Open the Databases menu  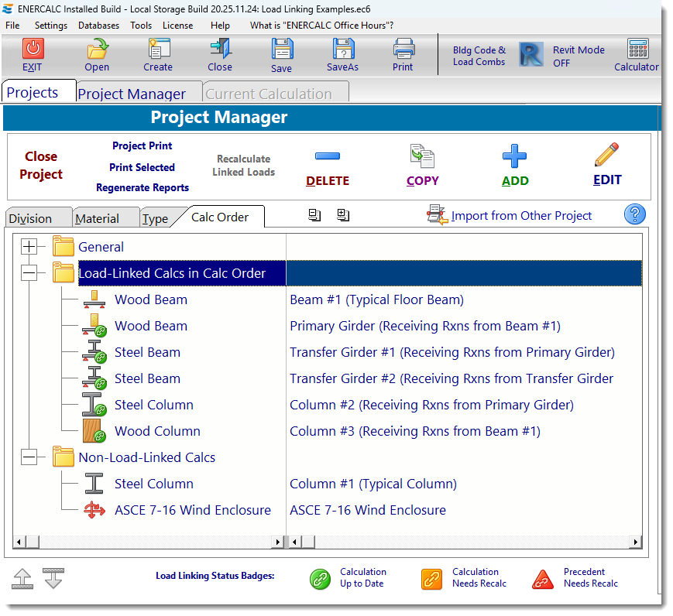[x=98, y=26]
